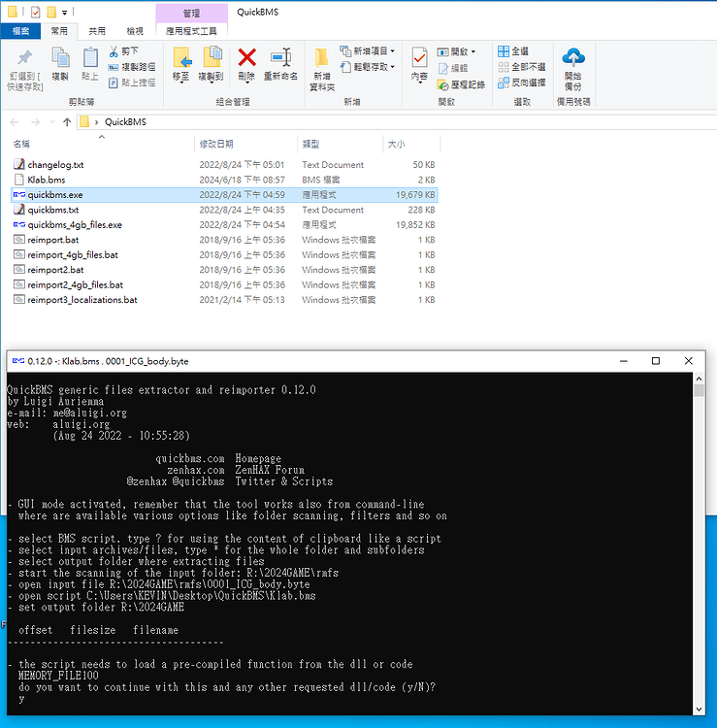Select the Klab.bms file

[224, 180]
